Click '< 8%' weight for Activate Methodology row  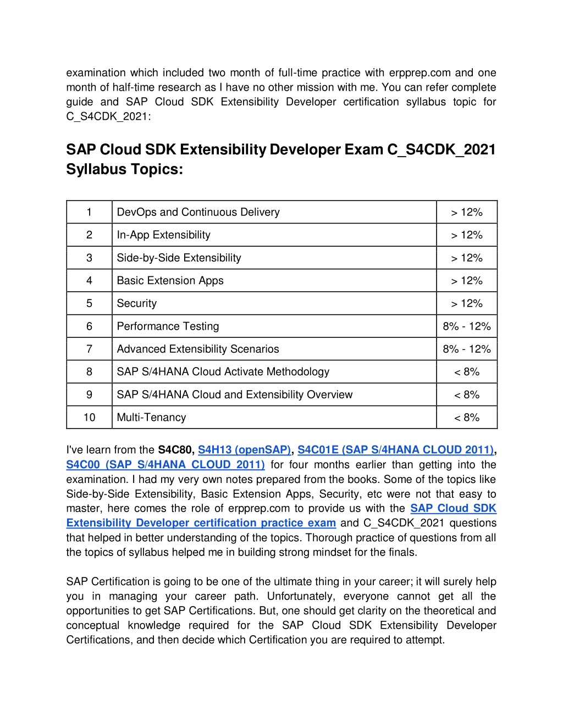point(467,372)
